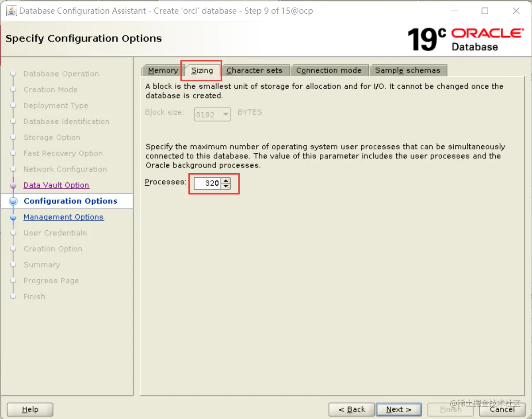Screen dimensions: 532x419
Task: Select Configuration Options in the step list
Action: coord(70,201)
